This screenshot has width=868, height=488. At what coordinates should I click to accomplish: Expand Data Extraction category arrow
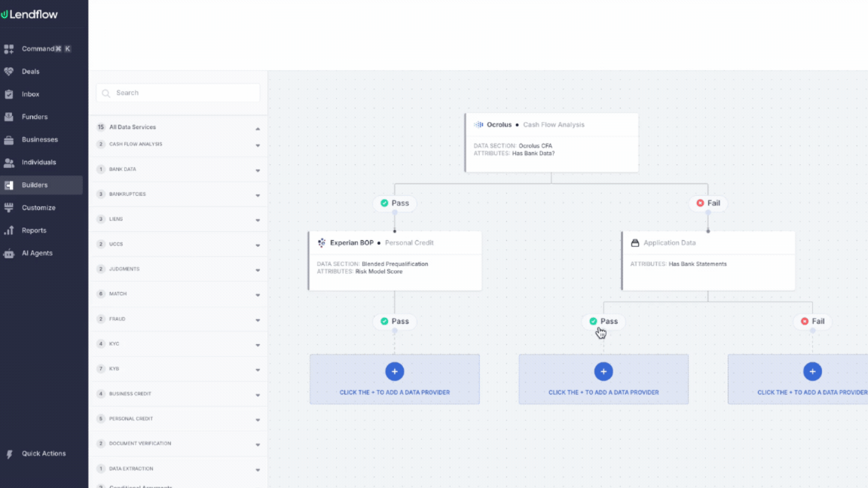click(258, 470)
